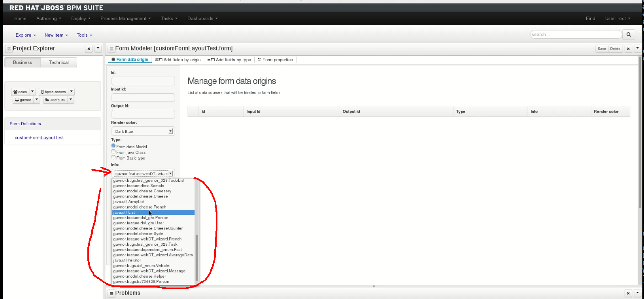
Task: Select guvnor.model.cheese.Helper option
Action: pyautogui.click(x=153, y=276)
